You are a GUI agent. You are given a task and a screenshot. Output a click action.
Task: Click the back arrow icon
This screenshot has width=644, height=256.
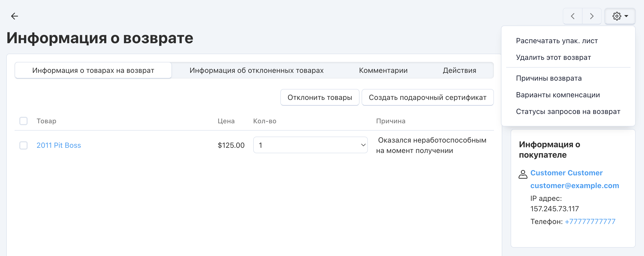pyautogui.click(x=15, y=16)
